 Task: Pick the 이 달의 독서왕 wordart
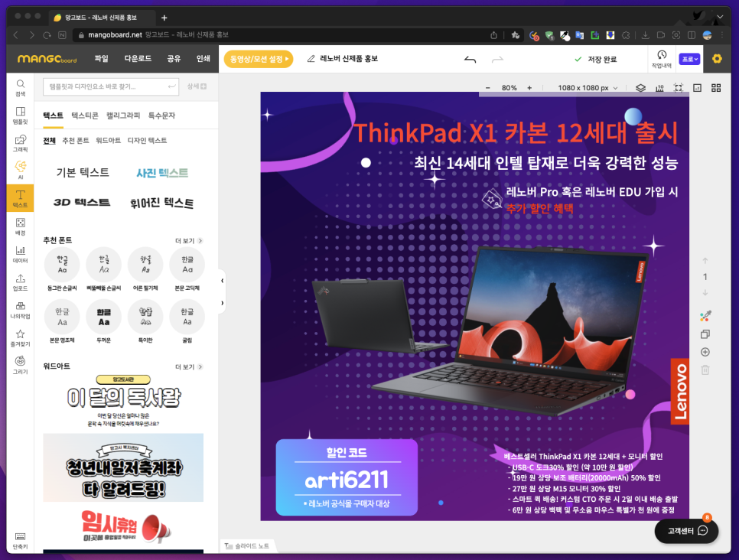pos(123,401)
